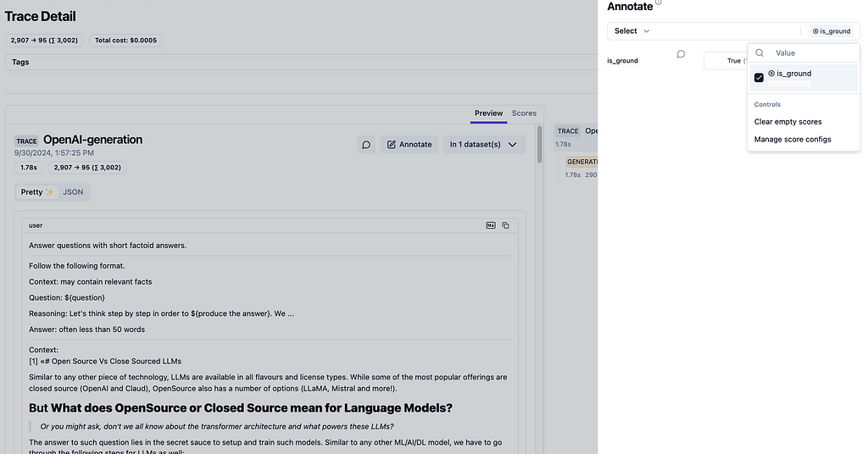This screenshot has width=868, height=454.
Task: Click the Annotate info icon
Action: coord(658,3)
